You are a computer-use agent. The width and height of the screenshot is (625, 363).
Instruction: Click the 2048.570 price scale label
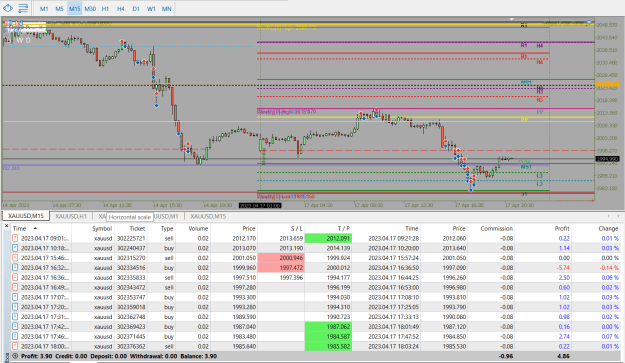[x=607, y=25]
